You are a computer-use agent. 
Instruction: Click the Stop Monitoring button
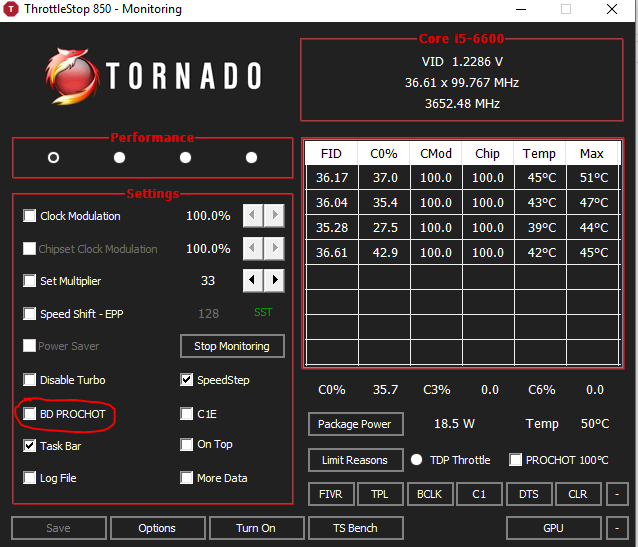[x=232, y=346]
